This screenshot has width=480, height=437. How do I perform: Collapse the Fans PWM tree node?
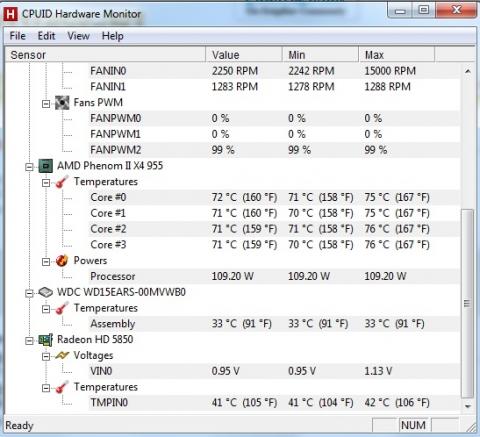coord(46,104)
